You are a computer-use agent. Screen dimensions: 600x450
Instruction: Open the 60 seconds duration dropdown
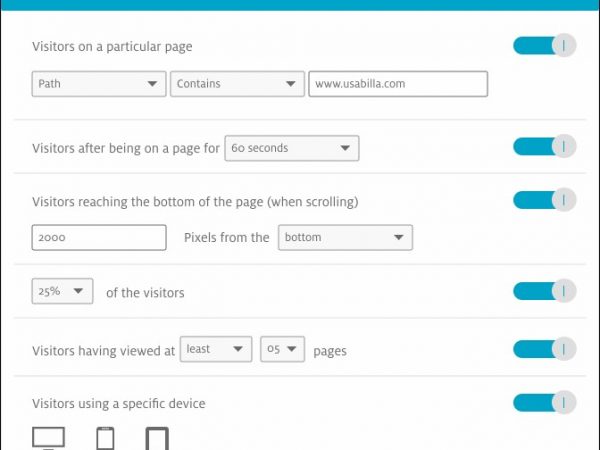291,148
